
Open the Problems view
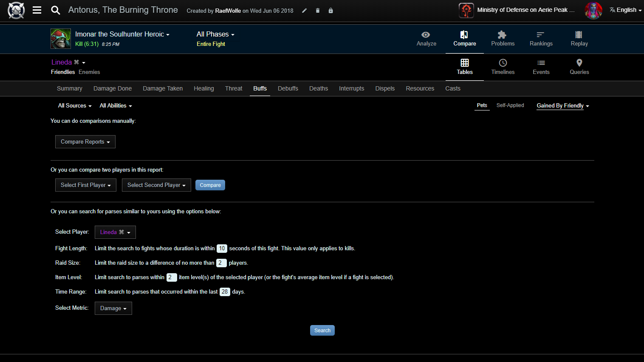[x=503, y=39]
